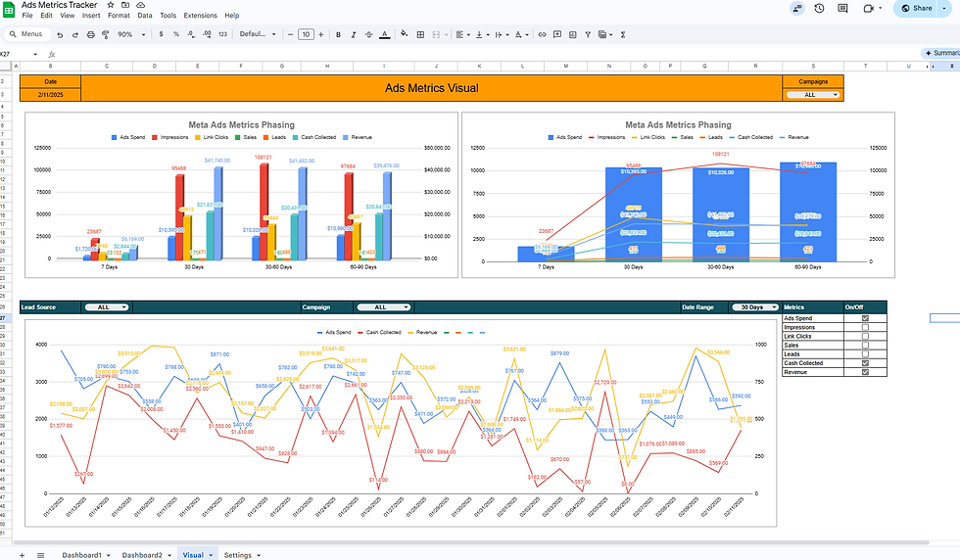This screenshot has height=560, width=960.
Task: Switch to the Dashboard2 sheet tab
Action: 146,555
